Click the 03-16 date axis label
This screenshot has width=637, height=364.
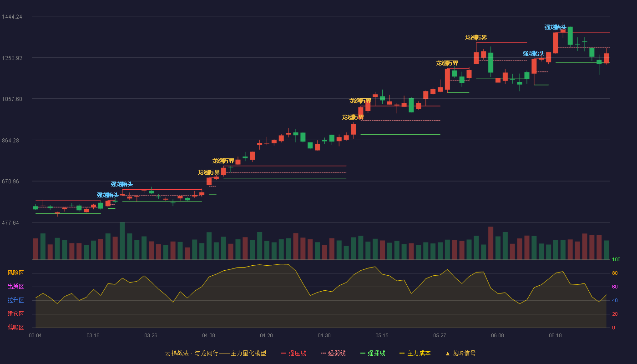click(x=93, y=335)
